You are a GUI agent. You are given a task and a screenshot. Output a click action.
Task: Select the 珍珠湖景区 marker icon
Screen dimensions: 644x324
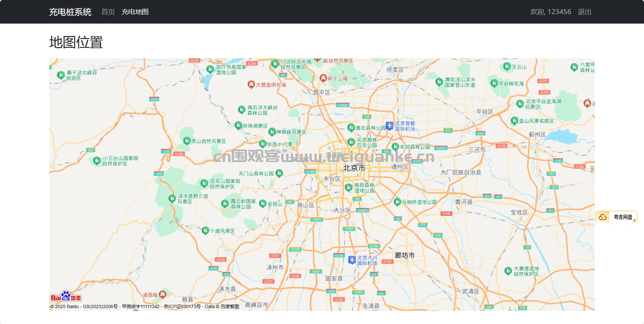point(238,126)
